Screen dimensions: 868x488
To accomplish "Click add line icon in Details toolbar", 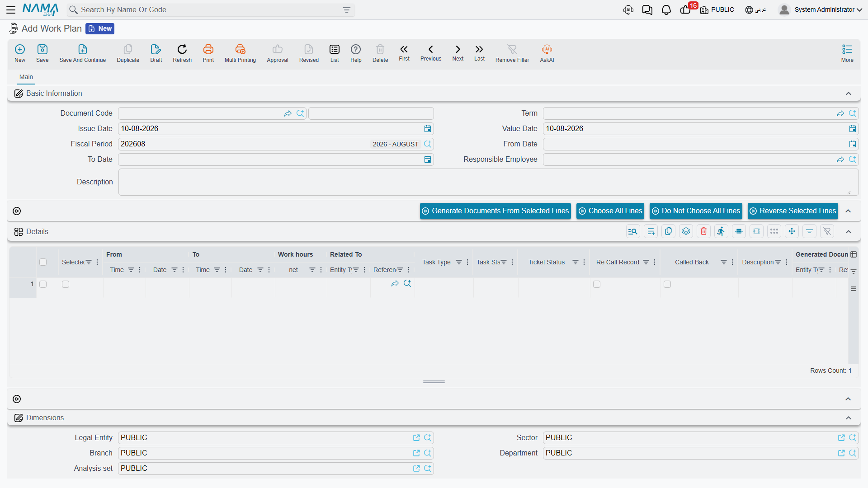I will point(651,231).
